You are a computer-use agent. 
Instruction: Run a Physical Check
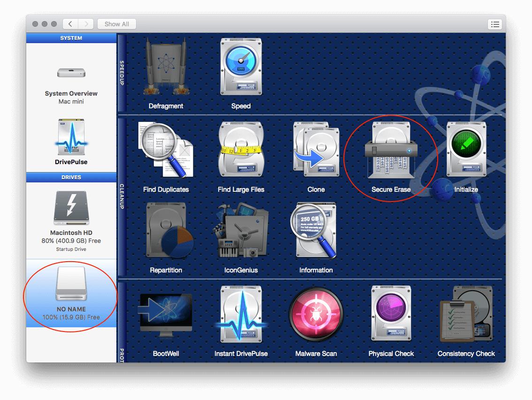[391, 314]
